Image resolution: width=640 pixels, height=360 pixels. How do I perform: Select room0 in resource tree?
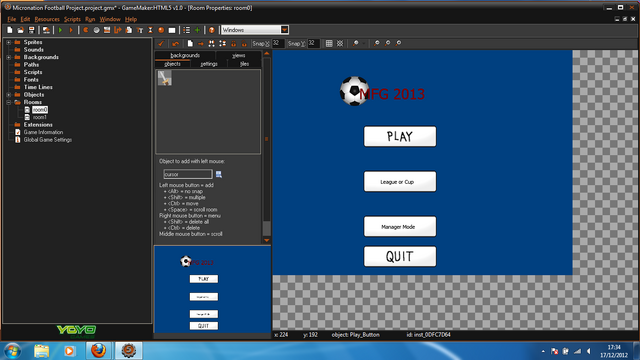[40, 110]
